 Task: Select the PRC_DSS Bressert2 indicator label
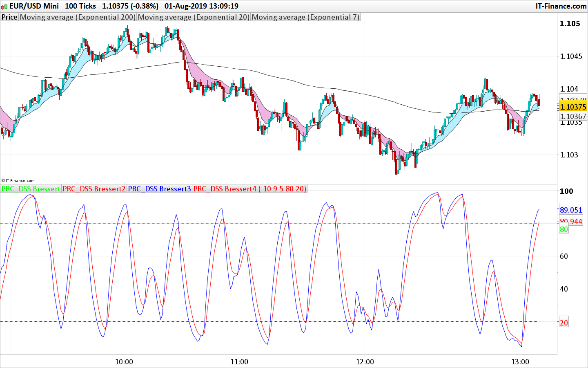coord(94,189)
